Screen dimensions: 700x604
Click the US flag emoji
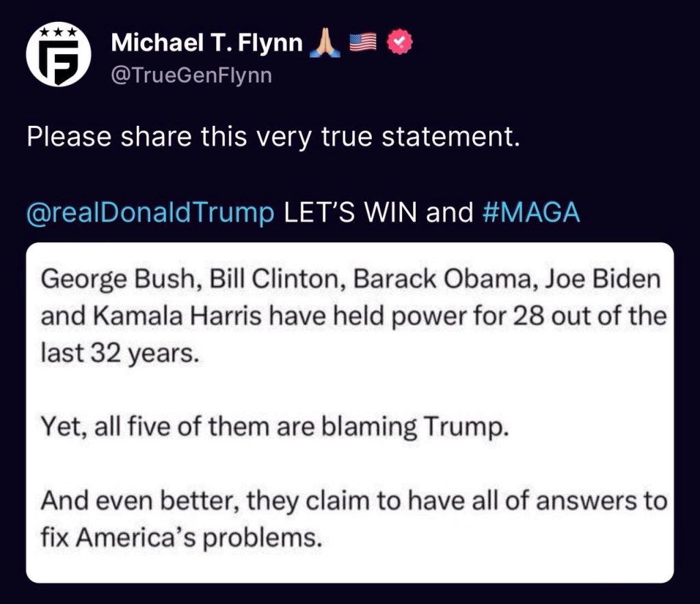[363, 43]
